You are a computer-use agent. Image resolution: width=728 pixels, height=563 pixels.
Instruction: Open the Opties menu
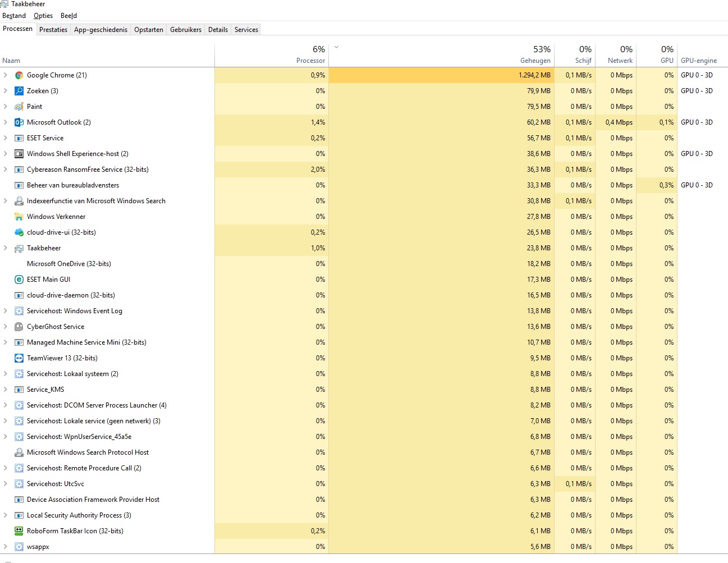(x=43, y=16)
